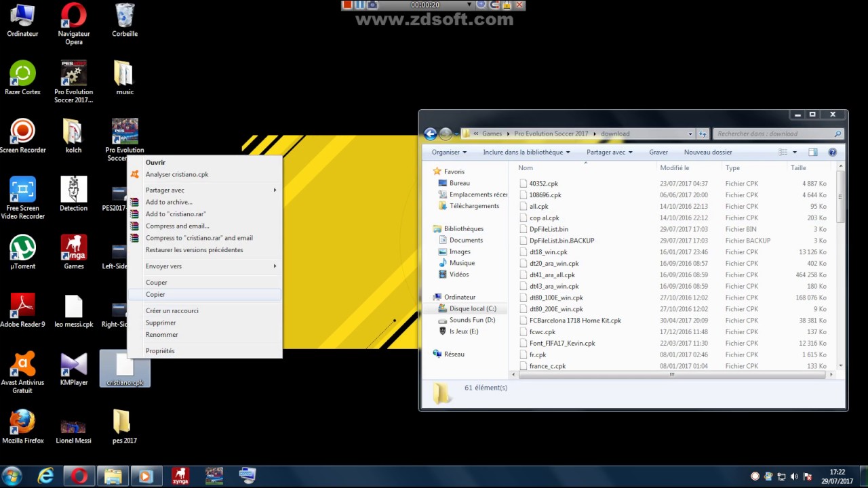The height and width of the screenshot is (488, 868).
Task: Launch Mozilla Firefox shortcut
Action: (22, 428)
